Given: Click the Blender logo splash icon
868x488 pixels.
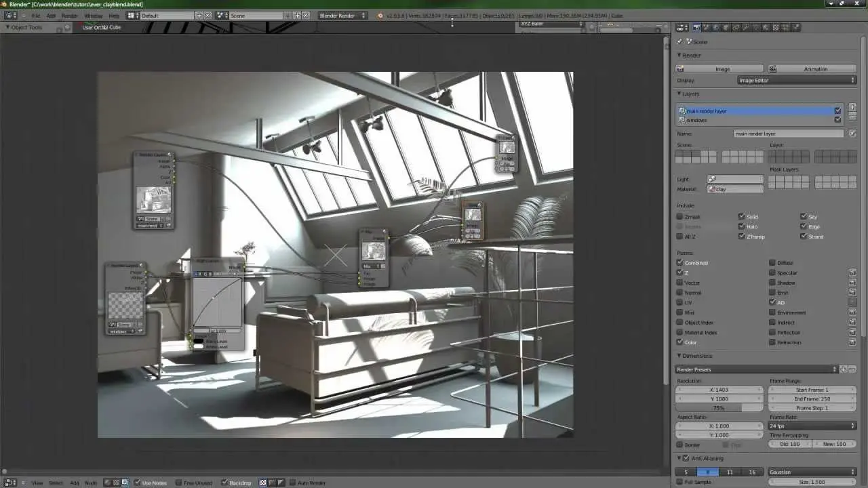Looking at the screenshot, I should coord(380,15).
